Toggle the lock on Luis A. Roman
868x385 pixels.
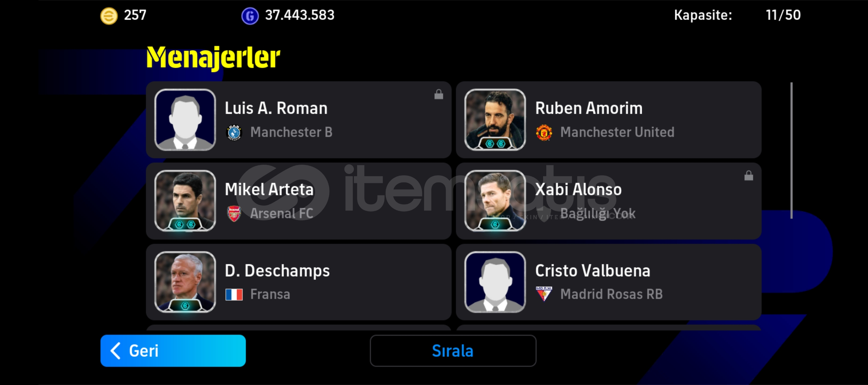point(439,94)
